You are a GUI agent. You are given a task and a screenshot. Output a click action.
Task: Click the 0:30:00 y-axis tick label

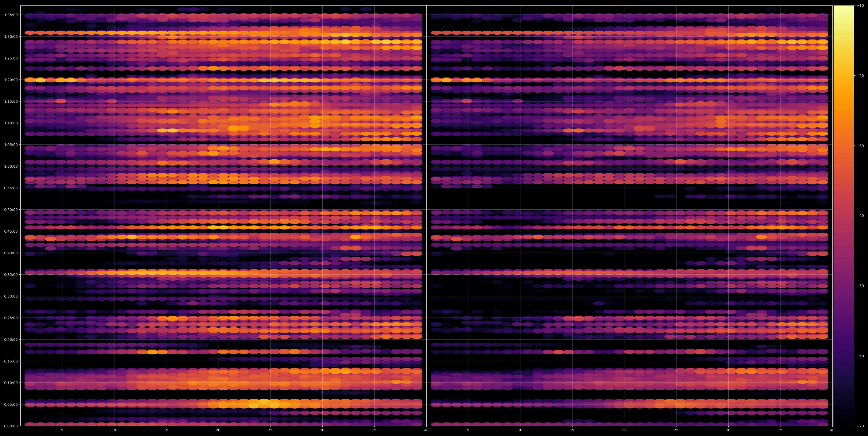coord(11,296)
